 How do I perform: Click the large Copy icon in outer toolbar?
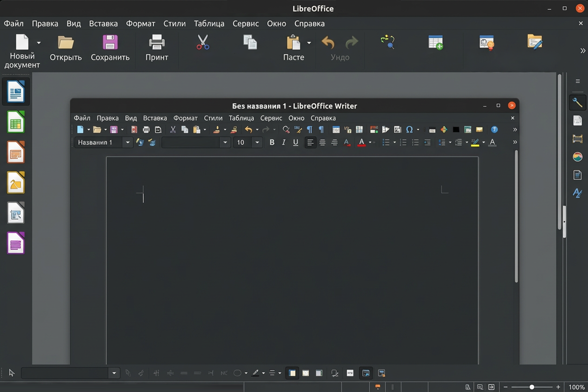(250, 42)
